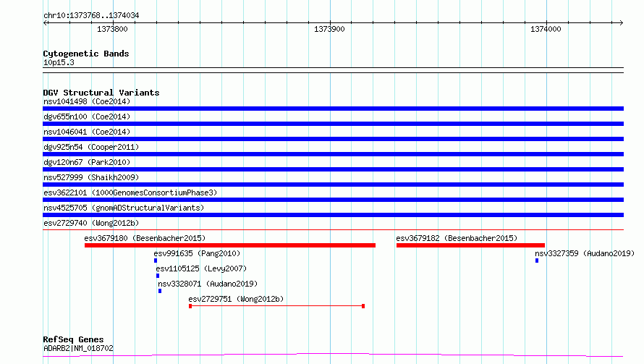This screenshot has height=364, width=644.
Task: Click the small blue marker under nsv3327359
Action: pos(537,261)
